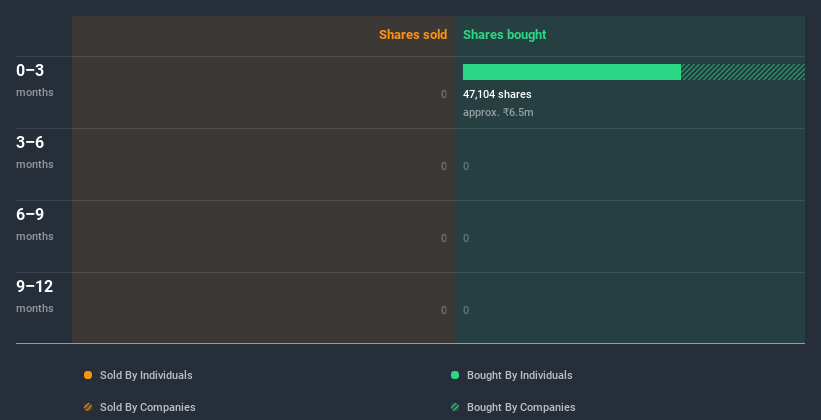Click the Shares sold column header
The image size is (821, 420).
point(413,35)
